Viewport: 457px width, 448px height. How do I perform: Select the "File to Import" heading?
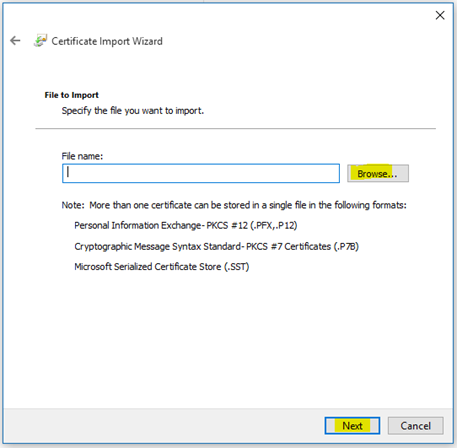point(72,95)
